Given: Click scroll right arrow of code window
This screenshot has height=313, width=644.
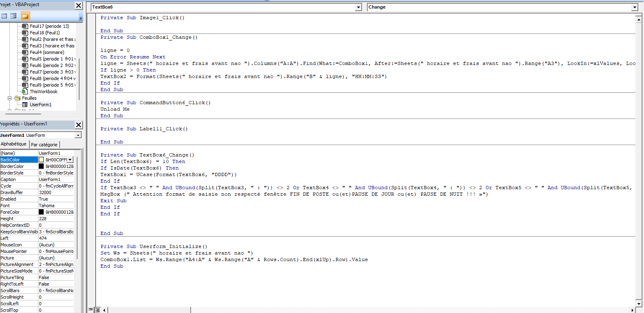Looking at the screenshot, I should [633, 310].
